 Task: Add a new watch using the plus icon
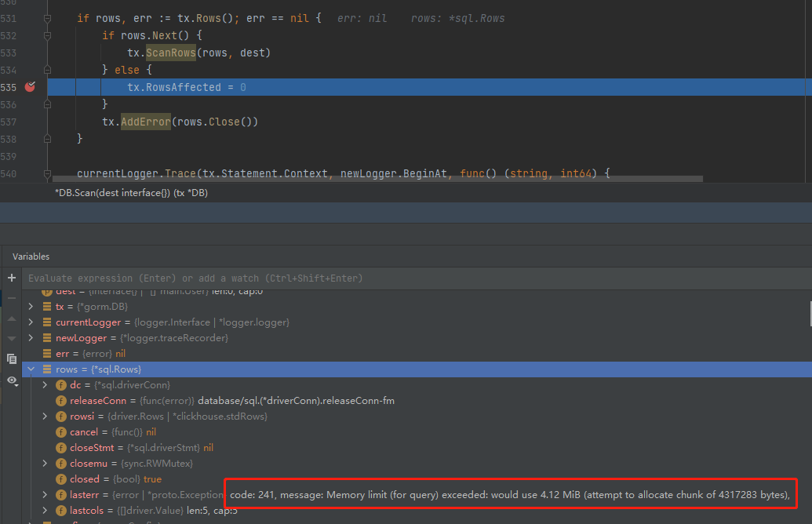point(11,276)
